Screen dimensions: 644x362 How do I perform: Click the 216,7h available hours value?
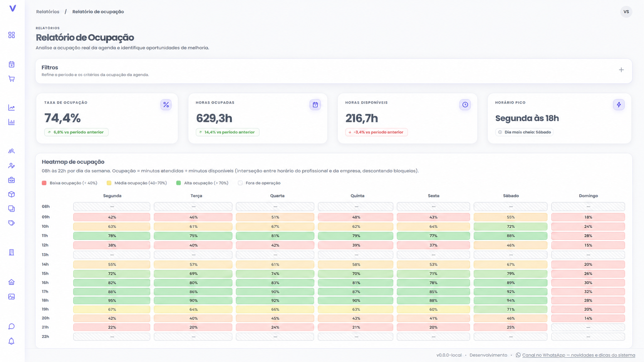(x=362, y=118)
